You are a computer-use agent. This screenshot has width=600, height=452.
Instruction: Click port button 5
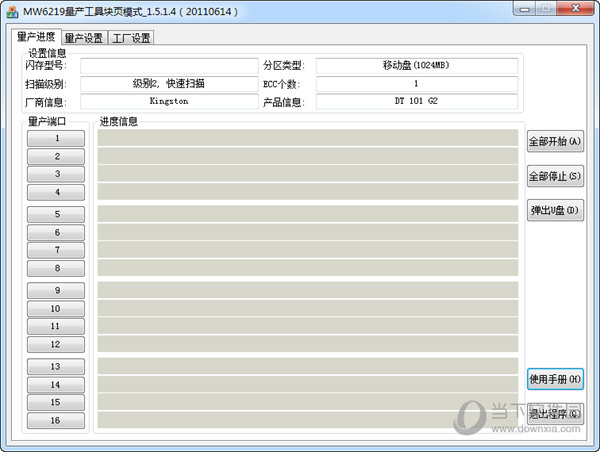(x=56, y=214)
